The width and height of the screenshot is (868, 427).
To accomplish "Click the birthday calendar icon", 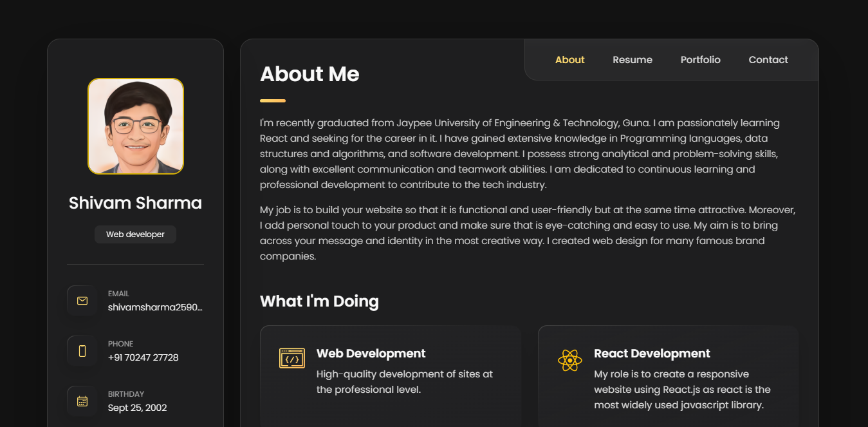I will [82, 401].
